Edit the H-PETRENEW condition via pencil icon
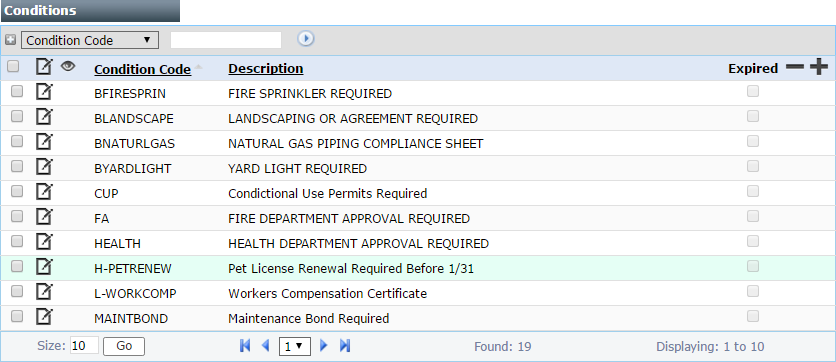Viewport: 836px width, 362px height. pyautogui.click(x=44, y=267)
